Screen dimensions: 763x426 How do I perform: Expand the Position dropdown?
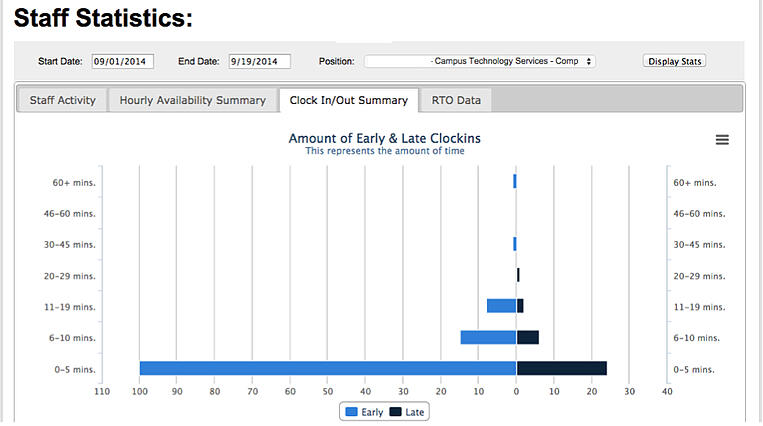click(x=480, y=61)
